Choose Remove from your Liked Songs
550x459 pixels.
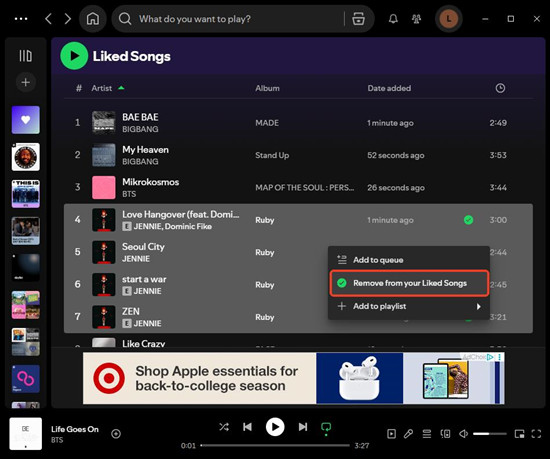pos(409,283)
